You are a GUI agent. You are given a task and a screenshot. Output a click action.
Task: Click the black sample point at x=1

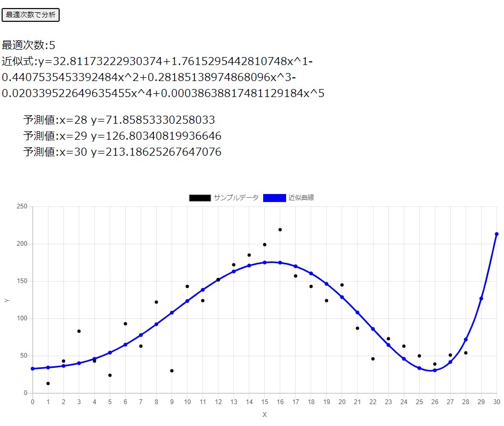coord(48,383)
